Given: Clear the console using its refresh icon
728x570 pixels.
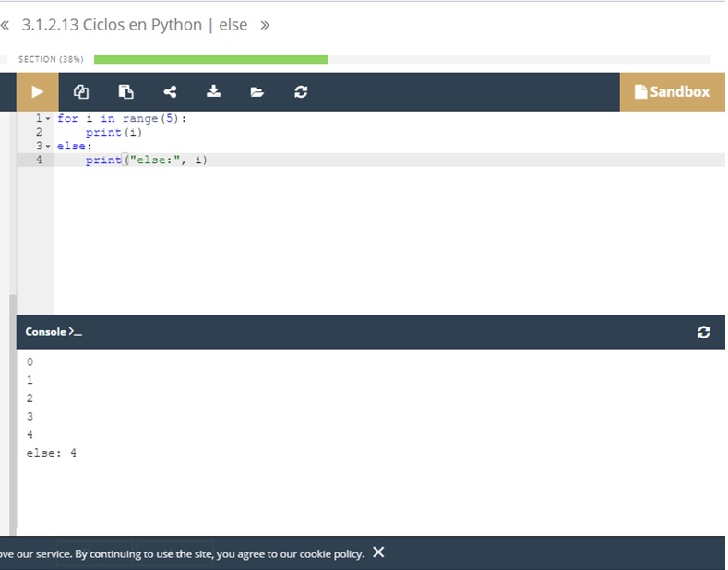Looking at the screenshot, I should click(704, 332).
